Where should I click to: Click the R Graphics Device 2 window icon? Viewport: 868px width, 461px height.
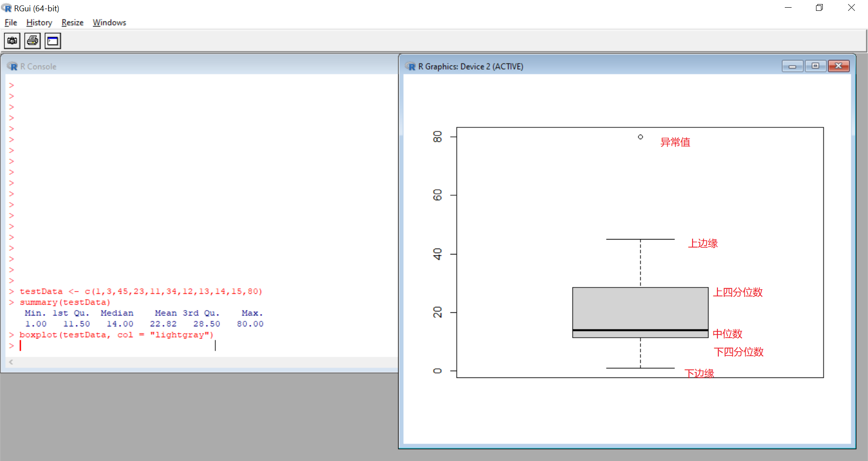[410, 66]
